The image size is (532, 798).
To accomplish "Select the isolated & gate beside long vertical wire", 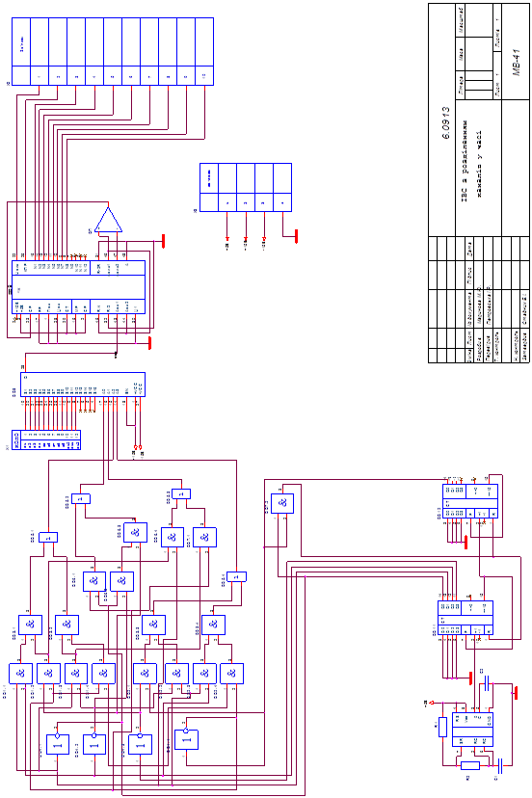I will click(x=282, y=503).
